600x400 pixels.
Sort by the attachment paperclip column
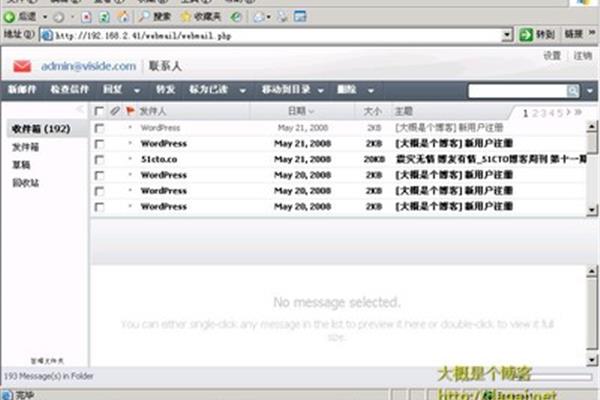114,111
